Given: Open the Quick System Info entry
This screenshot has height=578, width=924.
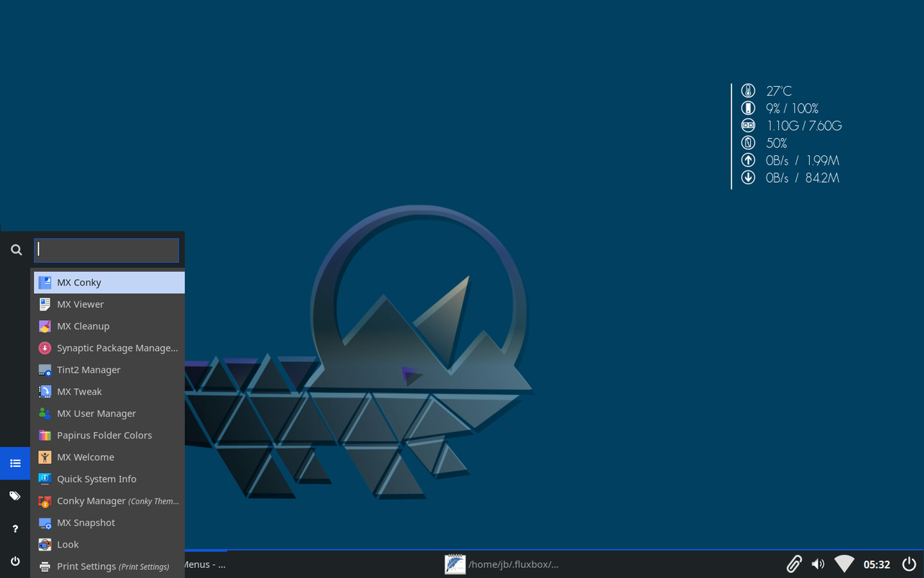Looking at the screenshot, I should [x=109, y=479].
